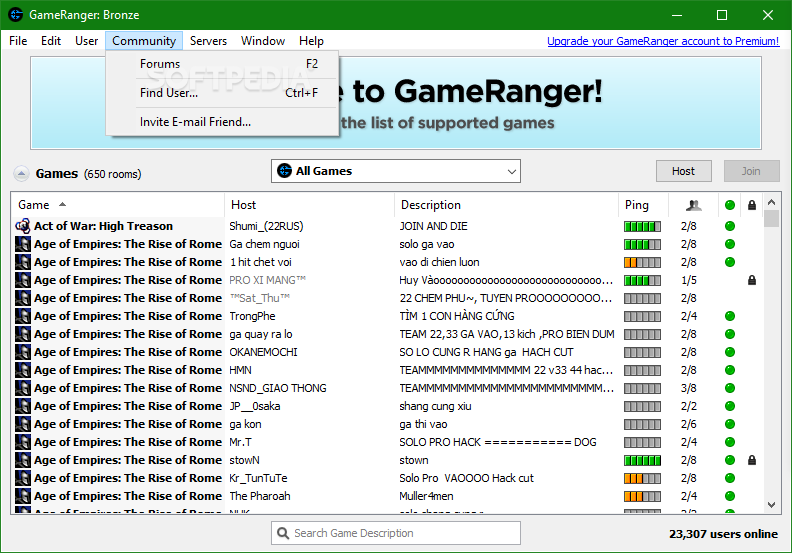Sort by the Description column header
Viewport: 792px width, 553px height.
pyautogui.click(x=506, y=205)
